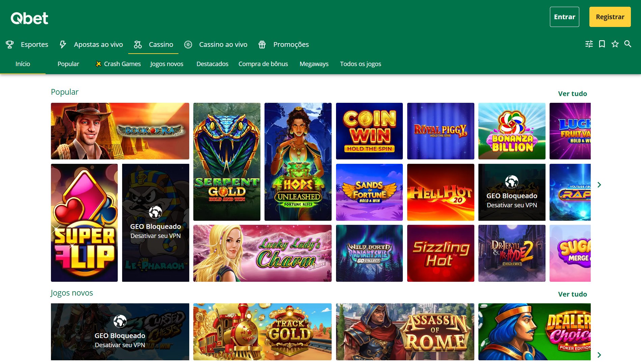Click 'GEO Bloqueado' on Cursed Chests tile
The width and height of the screenshot is (641, 364).
pos(120,336)
